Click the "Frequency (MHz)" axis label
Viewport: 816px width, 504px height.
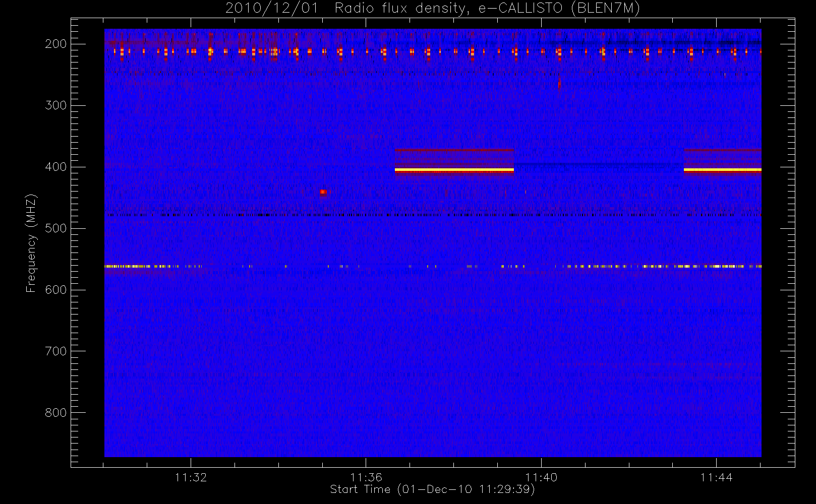point(31,243)
